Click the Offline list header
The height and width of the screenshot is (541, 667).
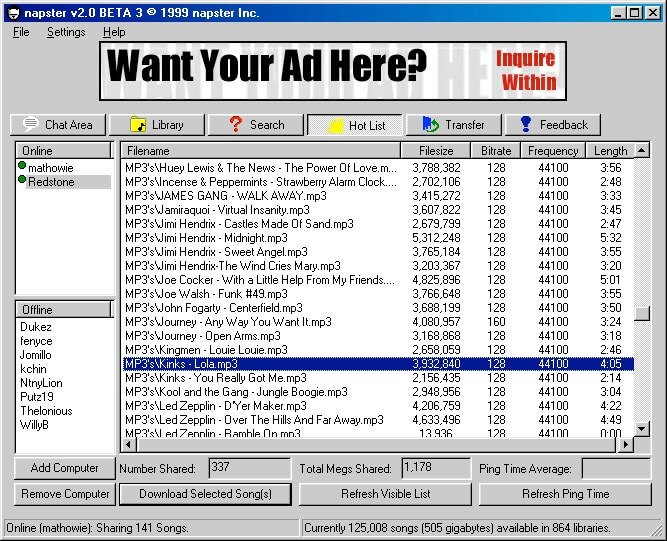pos(64,310)
